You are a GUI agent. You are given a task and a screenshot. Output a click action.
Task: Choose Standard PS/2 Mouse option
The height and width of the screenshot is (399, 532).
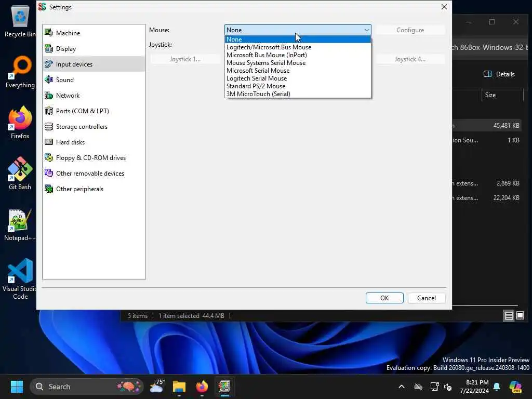coord(298,86)
